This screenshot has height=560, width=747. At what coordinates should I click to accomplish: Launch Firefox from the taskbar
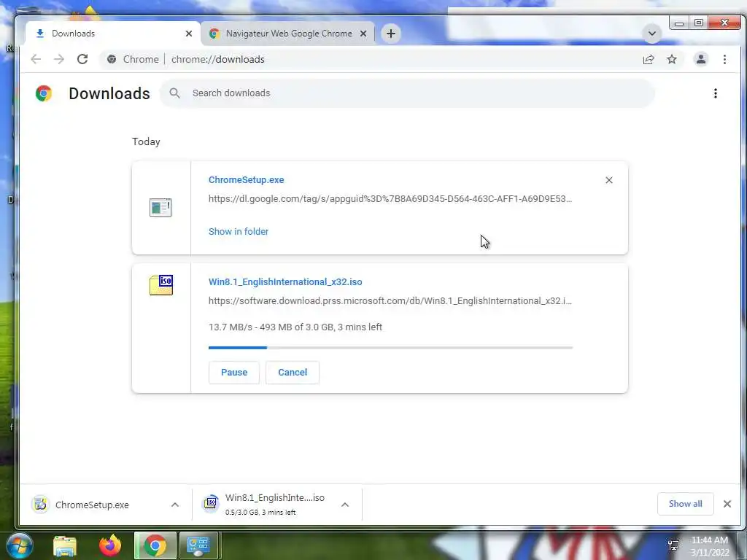click(x=110, y=545)
